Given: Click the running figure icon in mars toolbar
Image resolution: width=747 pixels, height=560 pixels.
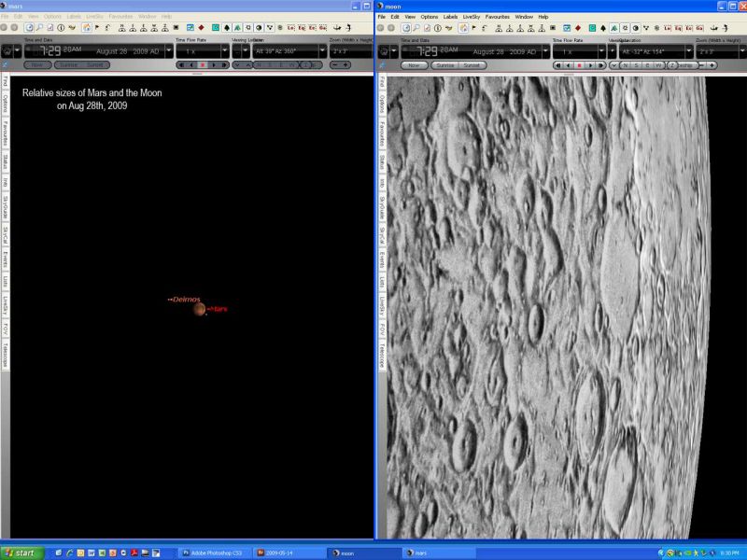Looking at the screenshot, I should tap(348, 28).
